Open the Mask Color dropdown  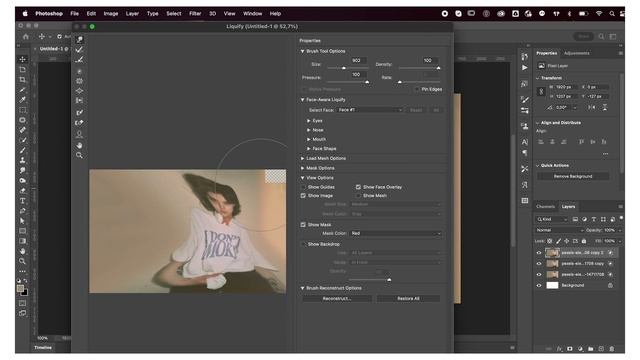tap(396, 233)
